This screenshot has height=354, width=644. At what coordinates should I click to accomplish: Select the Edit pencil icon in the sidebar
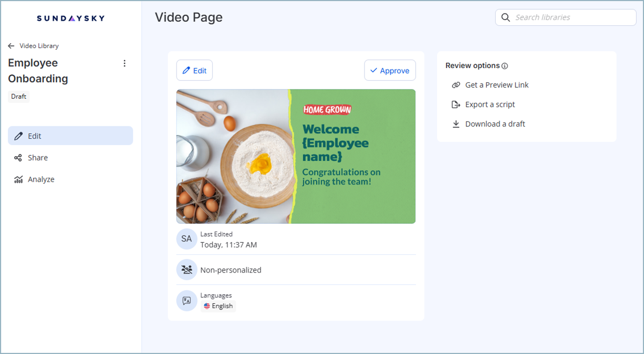point(18,135)
